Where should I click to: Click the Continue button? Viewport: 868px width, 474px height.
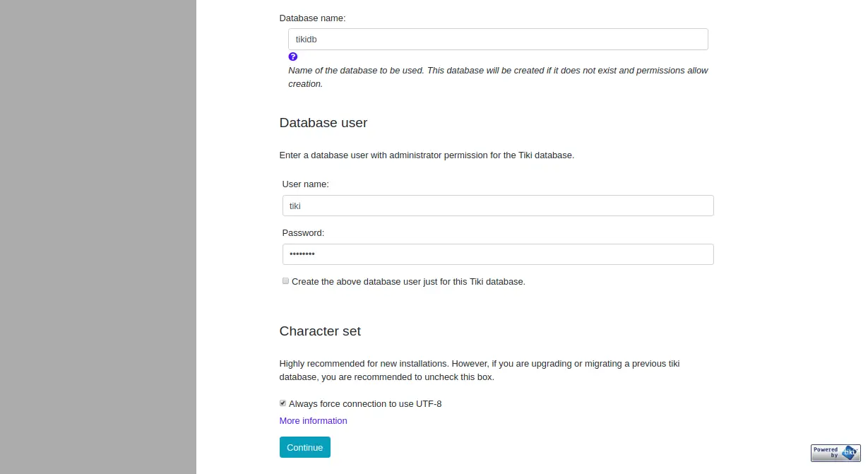pyautogui.click(x=304, y=447)
